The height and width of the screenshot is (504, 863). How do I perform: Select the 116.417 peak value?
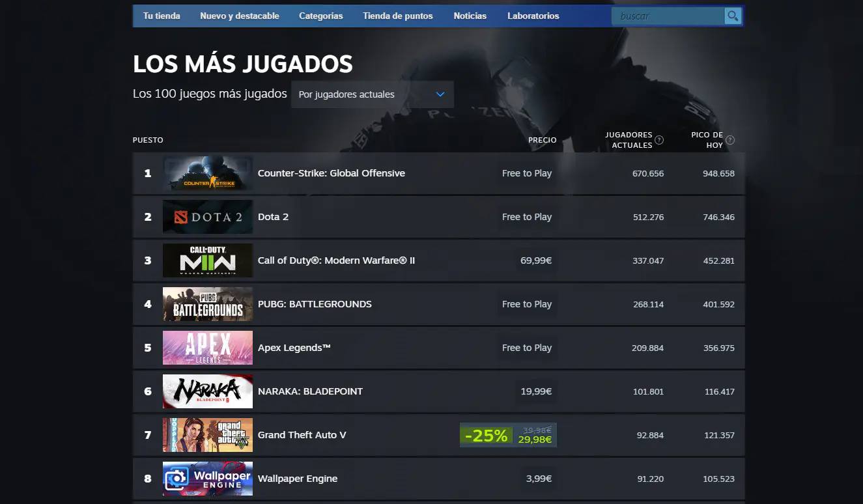click(719, 391)
